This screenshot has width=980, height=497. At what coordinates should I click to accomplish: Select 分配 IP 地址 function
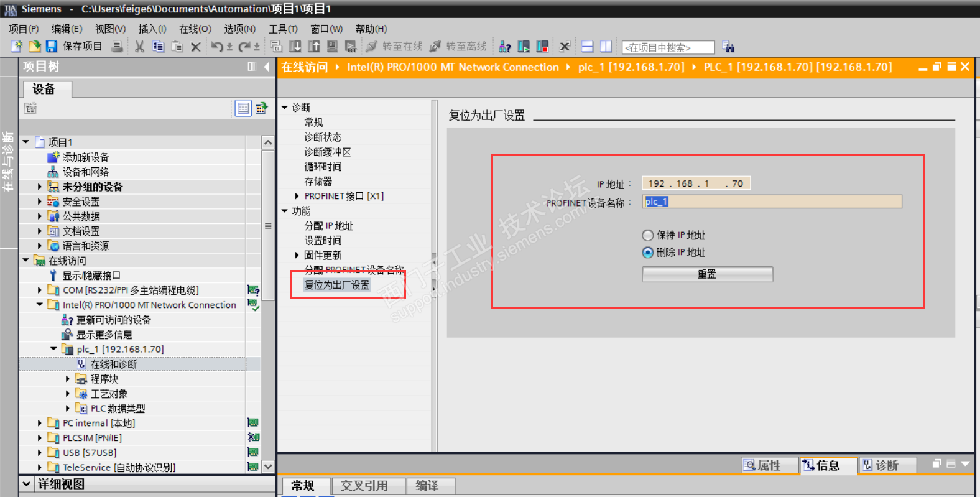tap(329, 226)
